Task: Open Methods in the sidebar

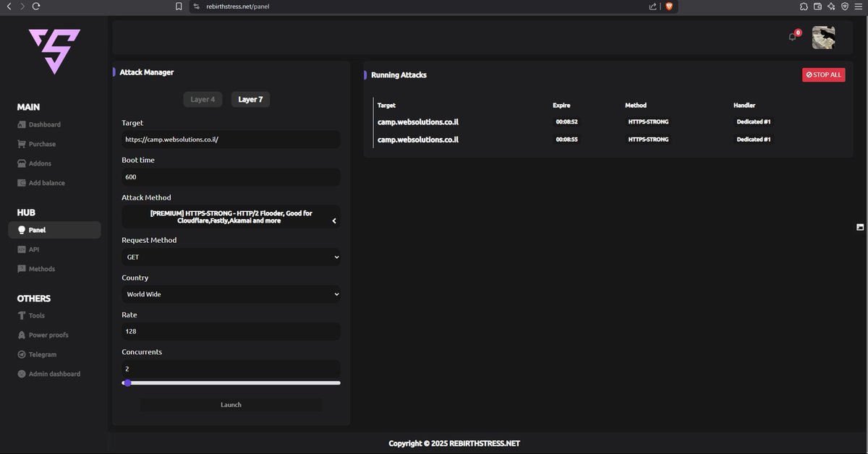Action: [41, 269]
